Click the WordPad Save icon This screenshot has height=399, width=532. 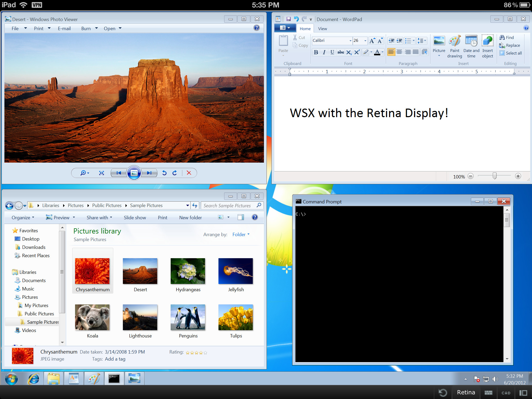click(x=288, y=19)
